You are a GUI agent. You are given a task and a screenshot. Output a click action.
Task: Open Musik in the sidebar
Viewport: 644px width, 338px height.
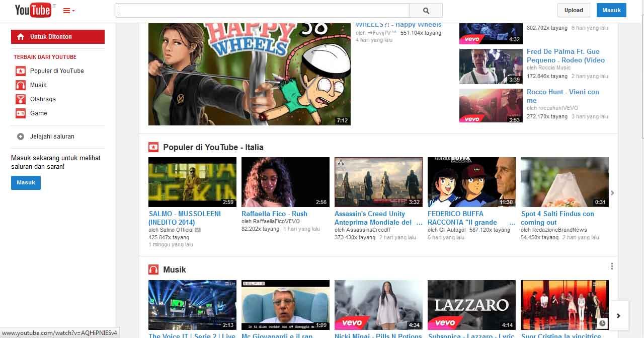[x=38, y=85]
